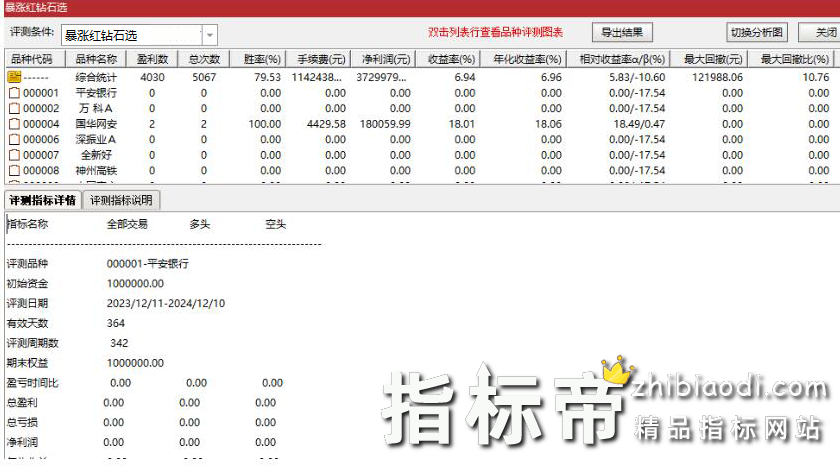
Task: Switch to the 评测指标说明 tab
Action: (121, 200)
